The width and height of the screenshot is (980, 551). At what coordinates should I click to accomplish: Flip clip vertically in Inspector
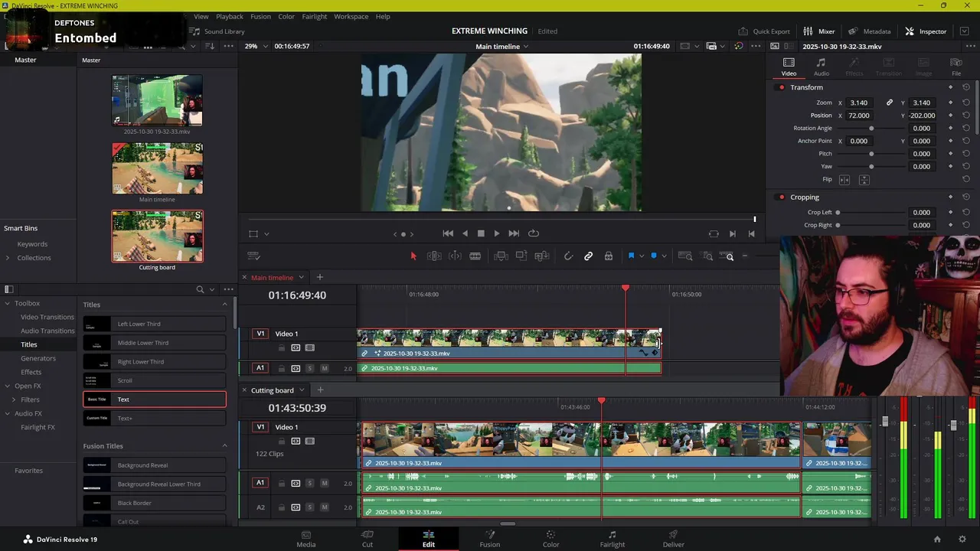pyautogui.click(x=864, y=180)
